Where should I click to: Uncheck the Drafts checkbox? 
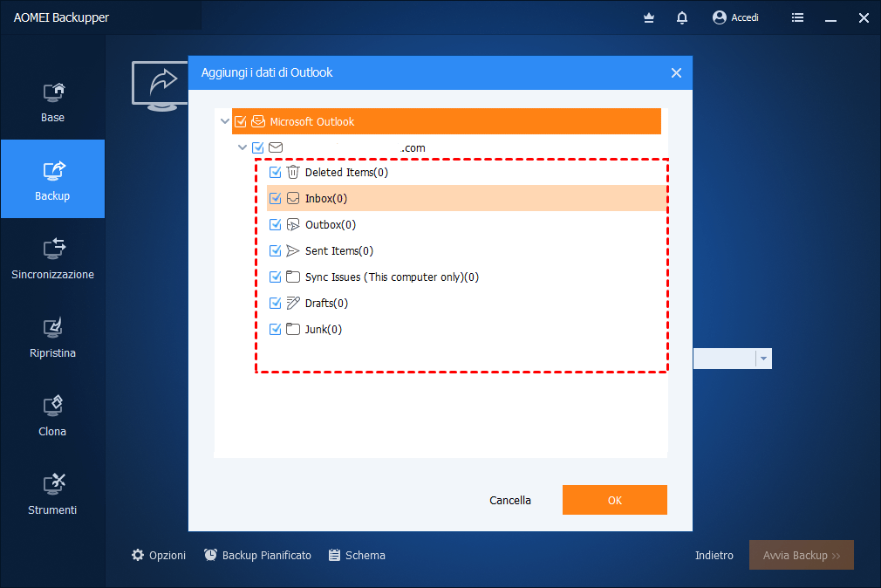pyautogui.click(x=276, y=303)
